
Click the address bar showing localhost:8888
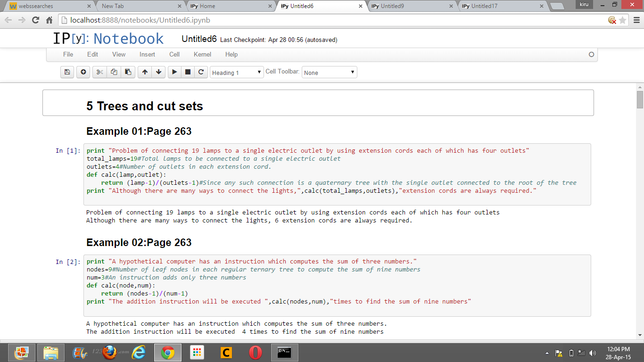click(330, 20)
